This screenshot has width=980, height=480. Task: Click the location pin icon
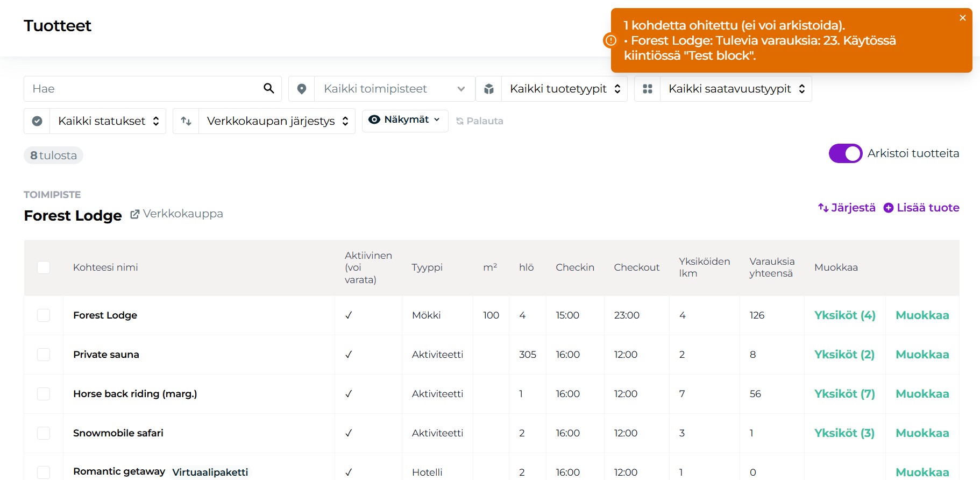[302, 89]
